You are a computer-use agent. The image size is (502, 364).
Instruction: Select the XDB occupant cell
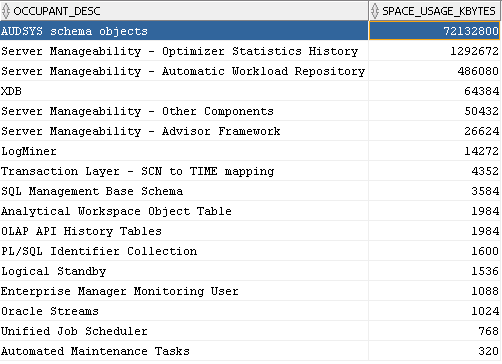184,91
